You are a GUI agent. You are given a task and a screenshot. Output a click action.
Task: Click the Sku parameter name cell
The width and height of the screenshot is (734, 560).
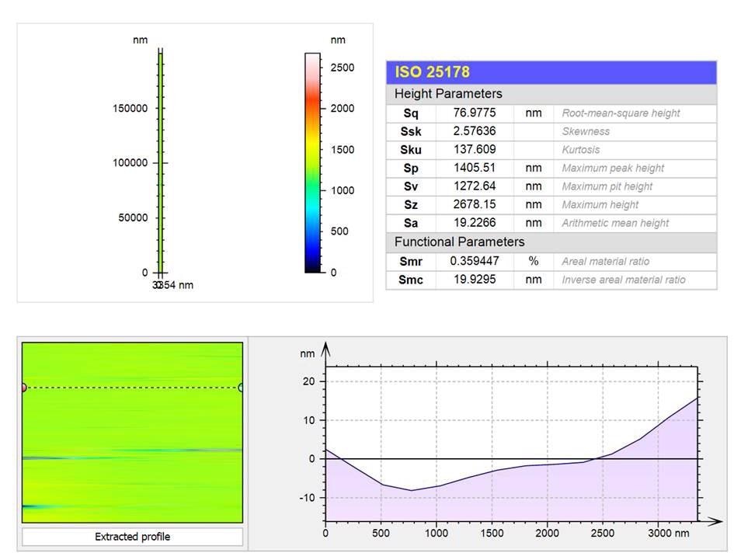(x=411, y=150)
